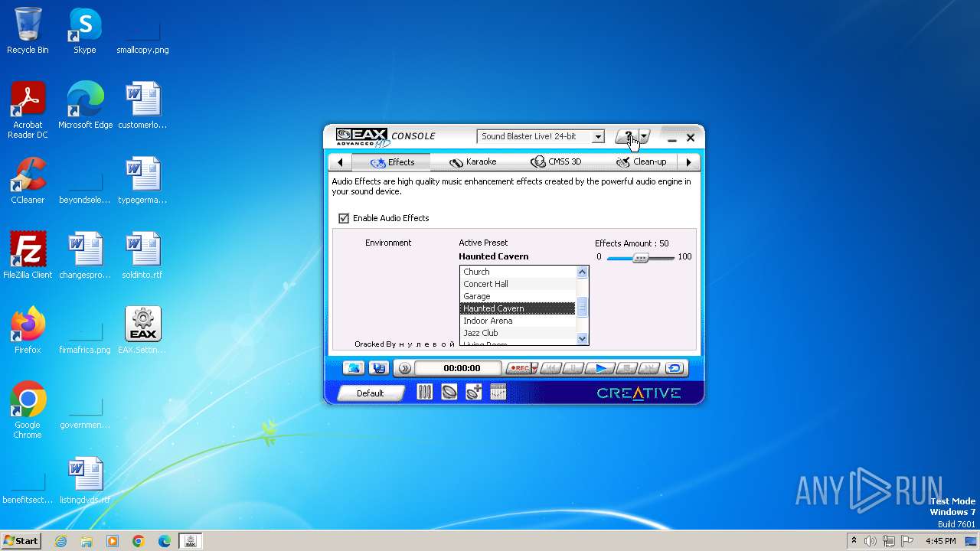The height and width of the screenshot is (551, 980).
Task: Open the speaker with plus icon
Action: (474, 393)
